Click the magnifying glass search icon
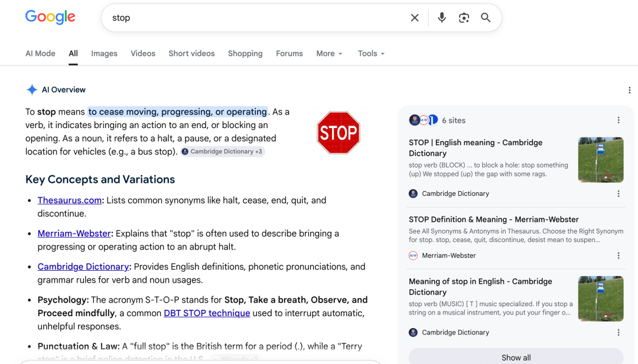Screen dimensions: 638x364 coord(486,18)
